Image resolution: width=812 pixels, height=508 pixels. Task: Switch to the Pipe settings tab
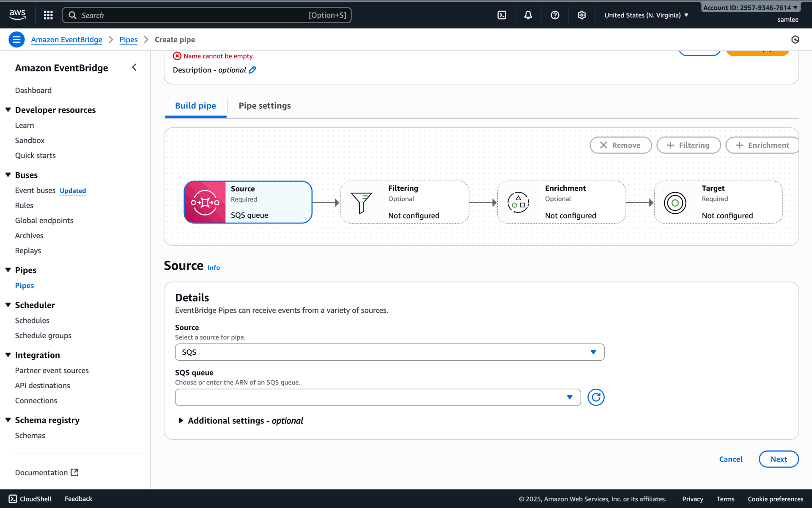(265, 106)
